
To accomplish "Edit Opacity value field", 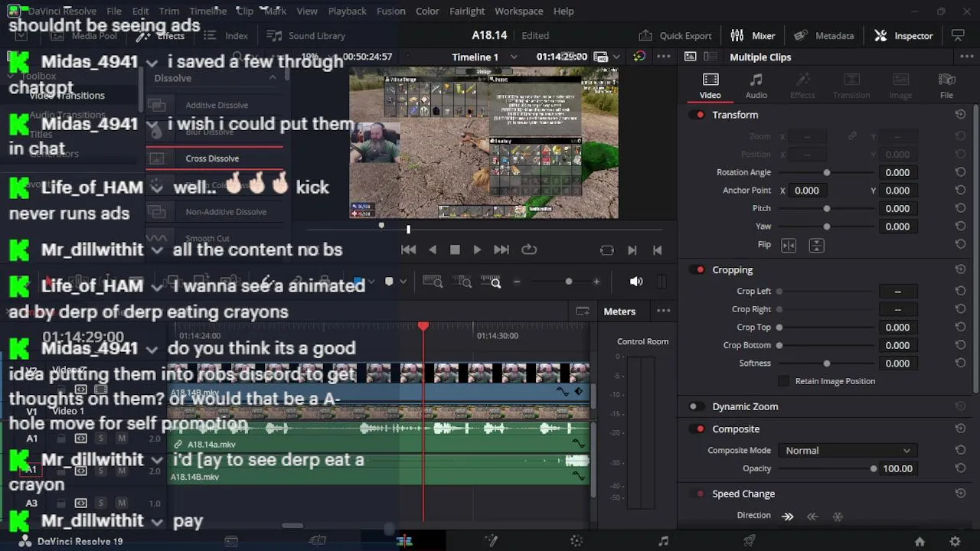I will tap(897, 469).
